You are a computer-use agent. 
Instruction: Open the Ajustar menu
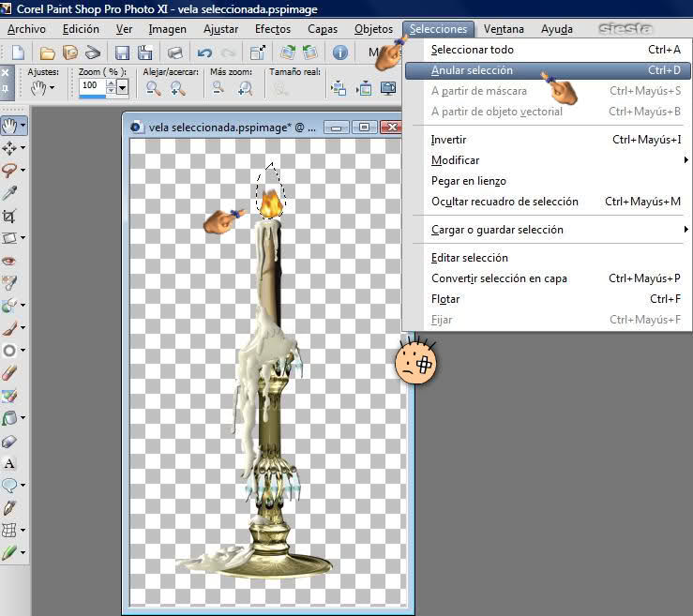click(x=220, y=29)
